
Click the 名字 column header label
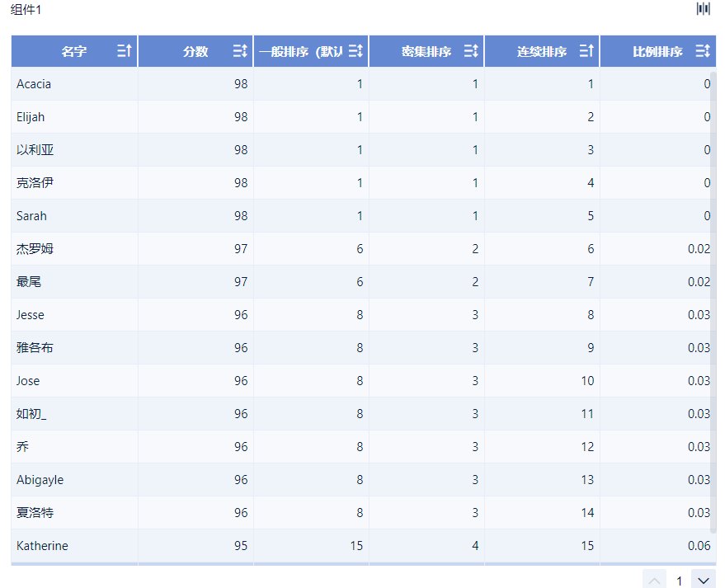tap(73, 52)
